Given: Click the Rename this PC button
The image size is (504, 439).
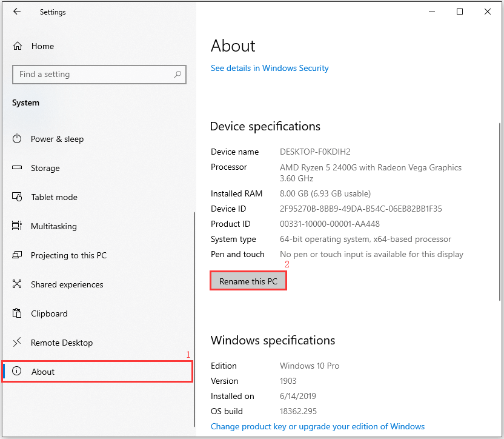Looking at the screenshot, I should pos(248,281).
